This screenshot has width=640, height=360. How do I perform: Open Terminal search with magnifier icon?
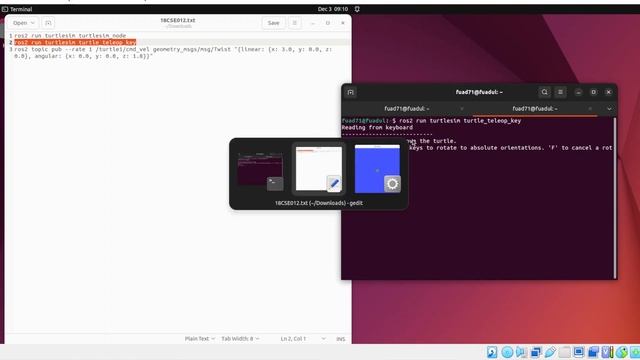544,92
